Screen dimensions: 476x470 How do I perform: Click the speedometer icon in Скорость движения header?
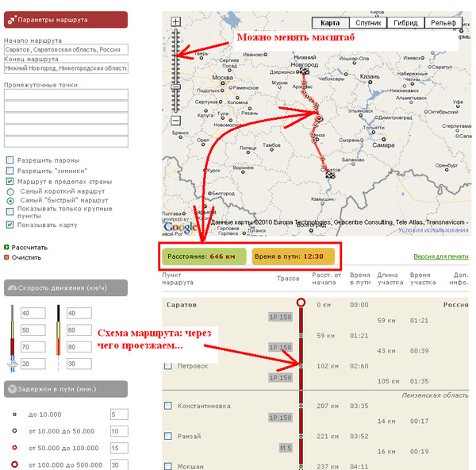point(12,287)
